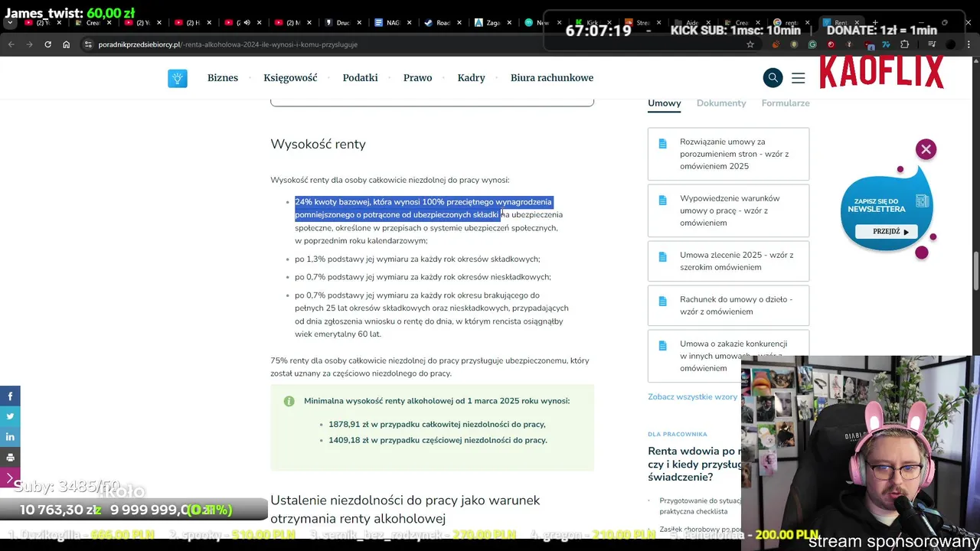Click the 1409,18 zł częściowej niezdolności line
980x551 pixels.
(438, 440)
